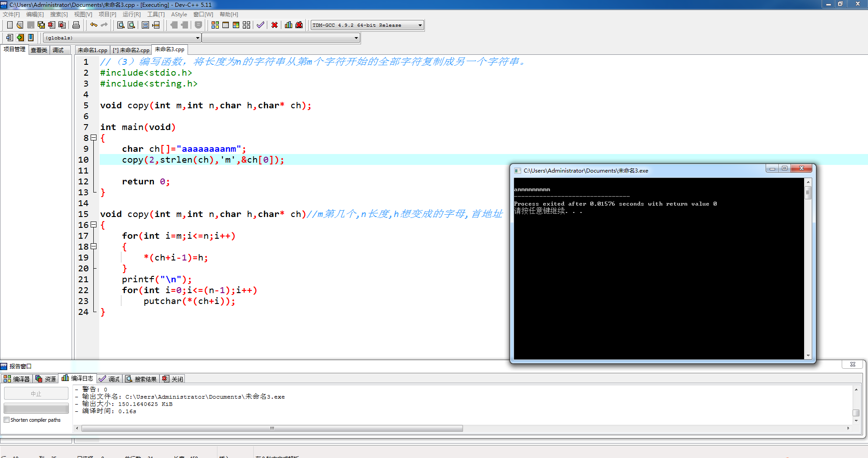Click the blue book bookmark toolbar icon
This screenshot has width=868, height=458.
click(x=31, y=38)
